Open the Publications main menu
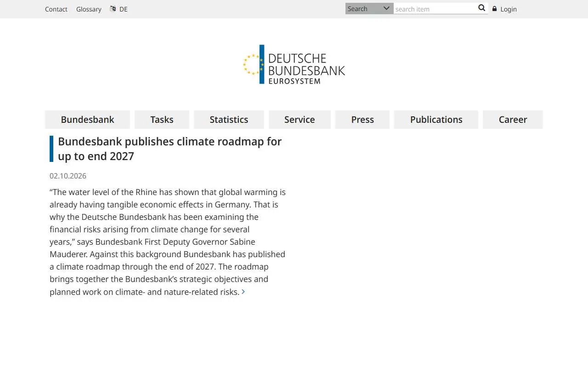The height and width of the screenshot is (368, 588). (x=436, y=120)
